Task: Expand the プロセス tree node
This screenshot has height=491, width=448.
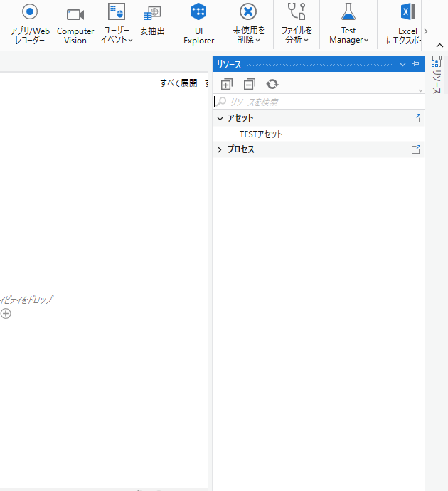Action: point(220,149)
